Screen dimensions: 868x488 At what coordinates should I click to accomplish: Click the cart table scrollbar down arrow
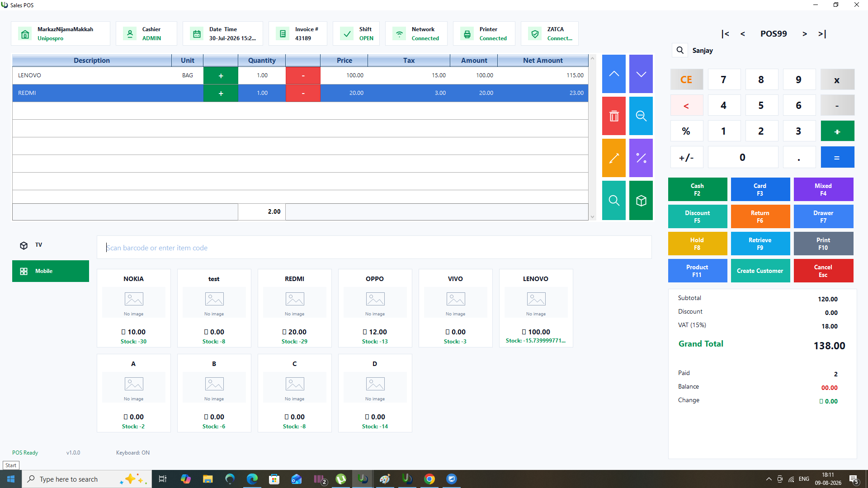[x=592, y=217]
